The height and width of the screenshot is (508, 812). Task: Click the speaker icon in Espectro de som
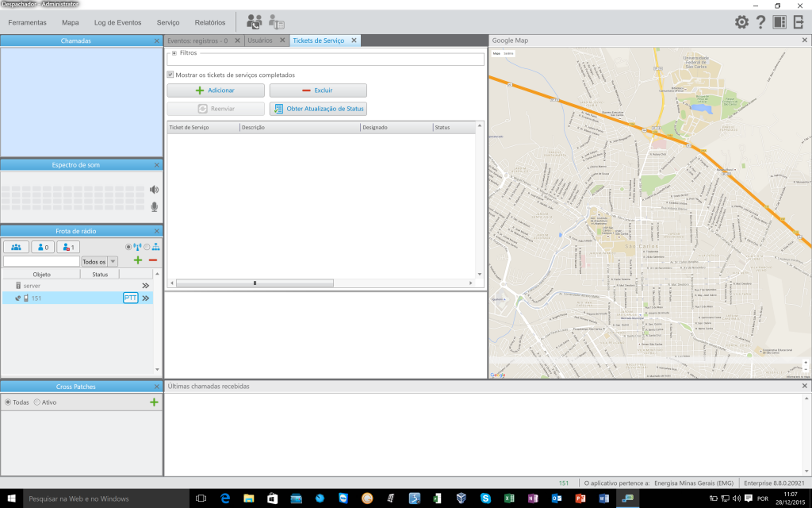coord(154,190)
